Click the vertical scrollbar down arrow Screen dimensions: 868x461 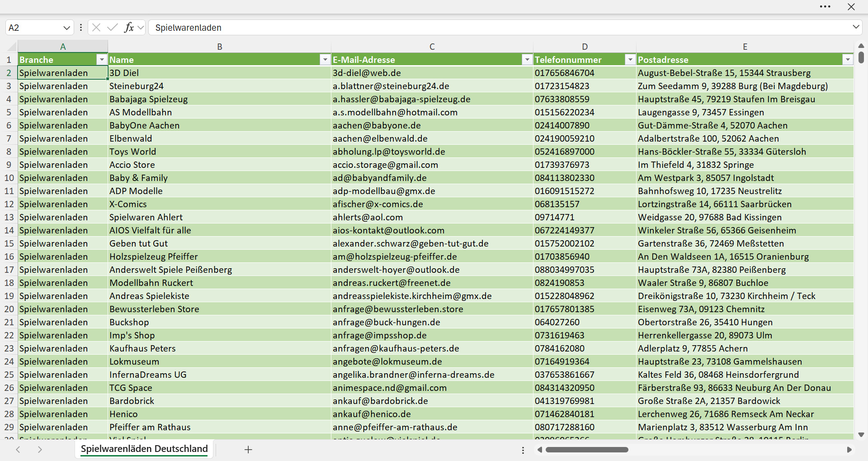(861, 435)
